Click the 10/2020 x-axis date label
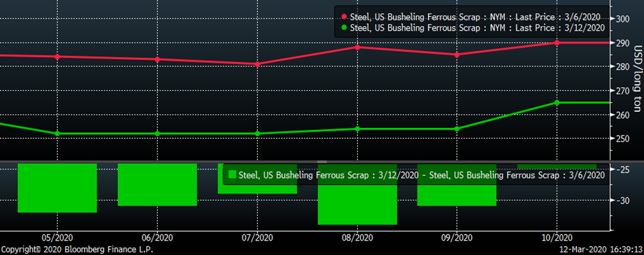The height and width of the screenshot is (255, 644). coord(557,238)
